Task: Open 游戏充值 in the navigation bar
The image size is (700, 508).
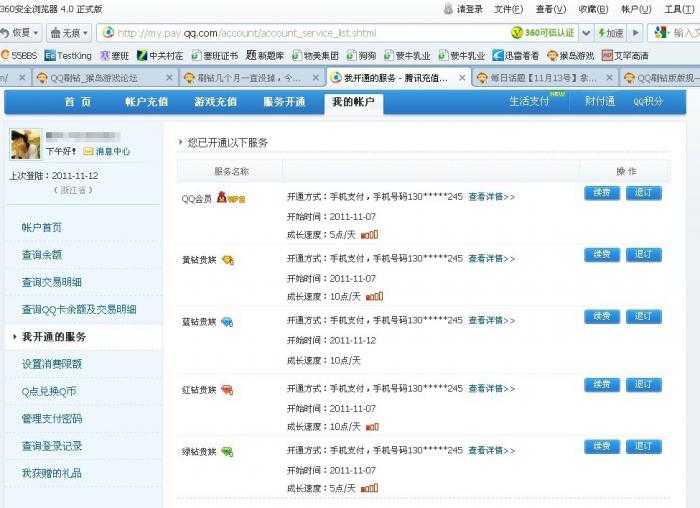Action: coord(216,102)
